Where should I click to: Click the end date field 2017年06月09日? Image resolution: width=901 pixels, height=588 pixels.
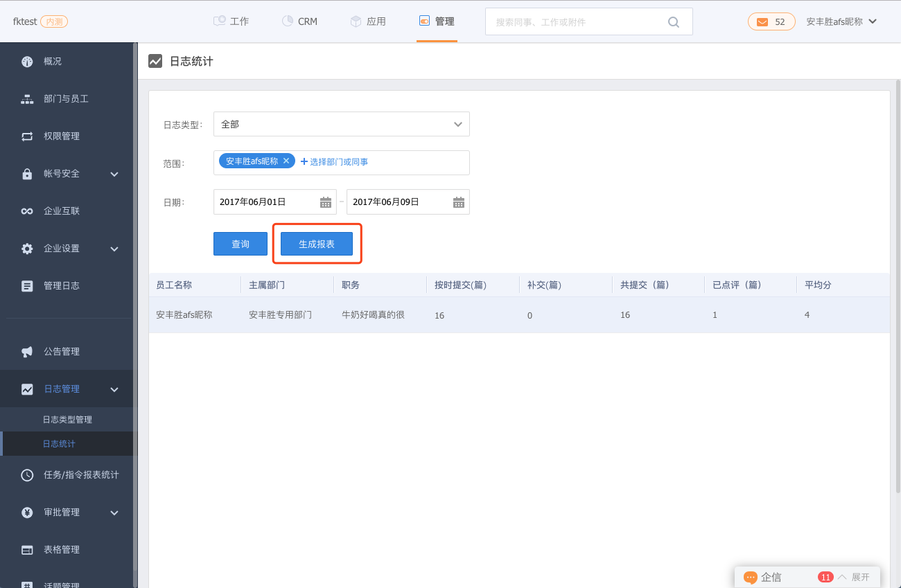(408, 202)
